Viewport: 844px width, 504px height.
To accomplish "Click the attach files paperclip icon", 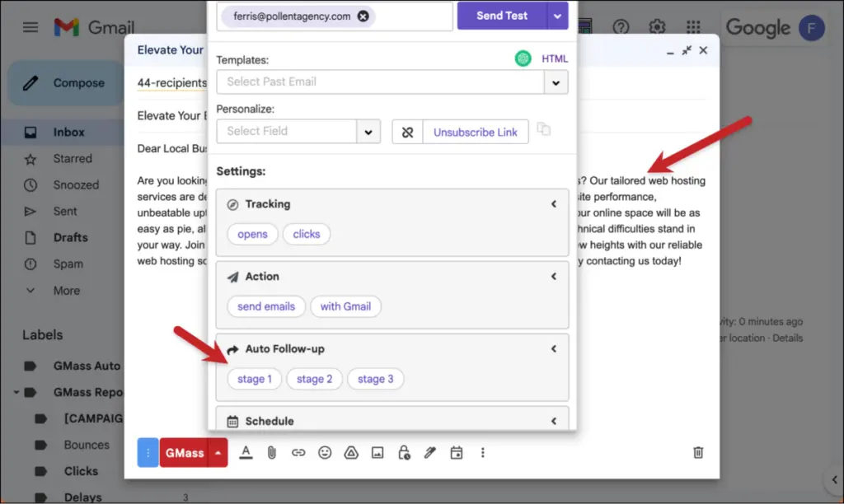I will pyautogui.click(x=271, y=452).
